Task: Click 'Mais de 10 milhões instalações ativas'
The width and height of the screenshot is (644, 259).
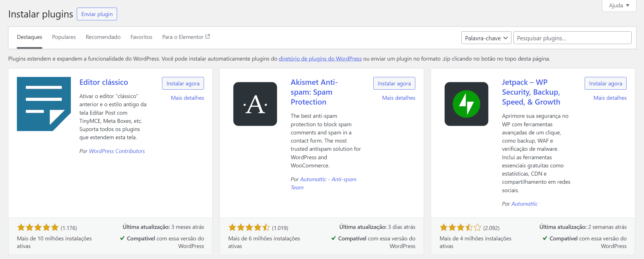Action: [x=54, y=242]
